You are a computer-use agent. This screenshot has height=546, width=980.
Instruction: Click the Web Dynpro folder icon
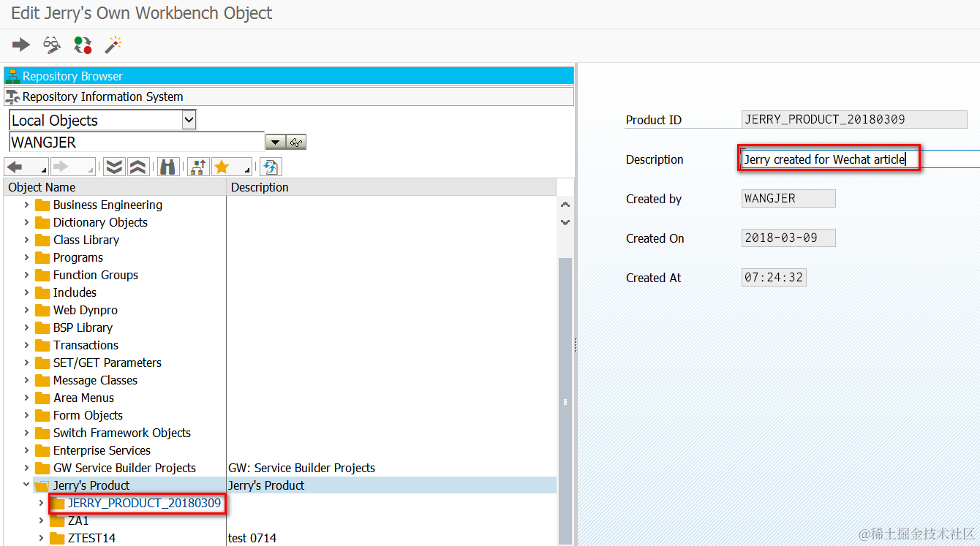[42, 310]
